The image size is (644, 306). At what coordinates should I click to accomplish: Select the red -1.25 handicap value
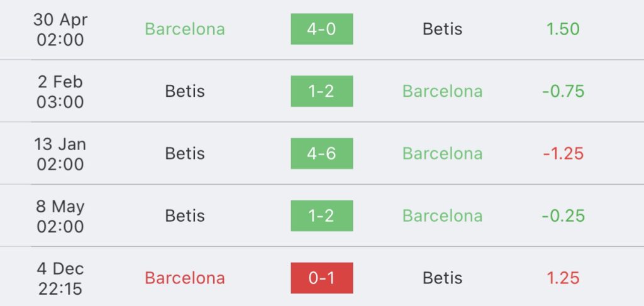[x=563, y=153]
